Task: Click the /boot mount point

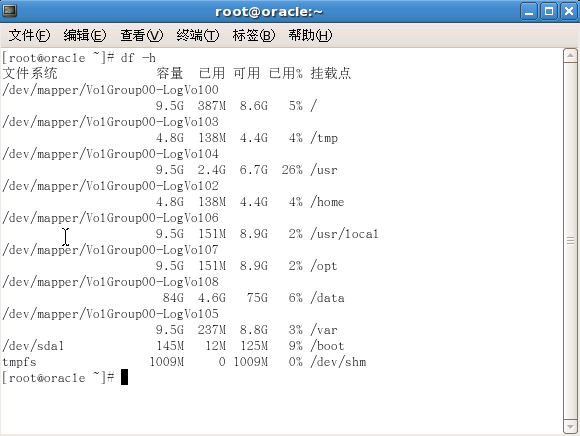Action: point(327,346)
